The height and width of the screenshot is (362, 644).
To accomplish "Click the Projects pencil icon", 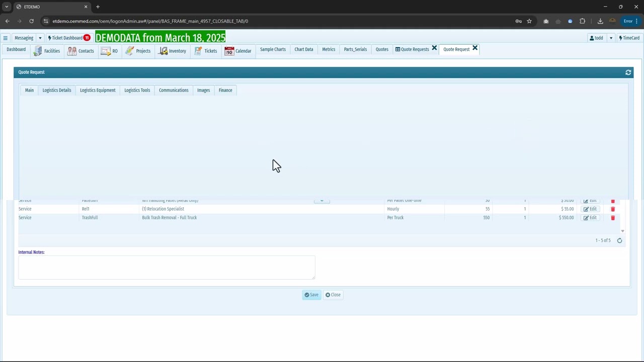I will (130, 51).
